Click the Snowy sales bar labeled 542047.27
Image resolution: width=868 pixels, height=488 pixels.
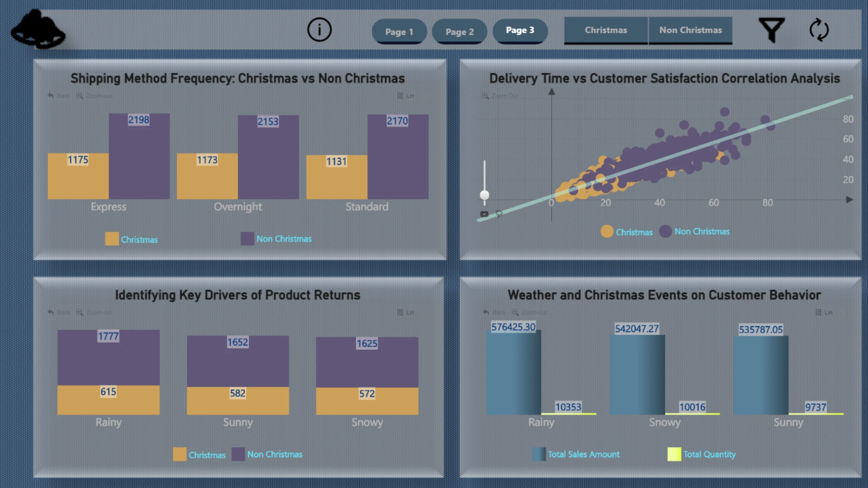click(x=637, y=375)
